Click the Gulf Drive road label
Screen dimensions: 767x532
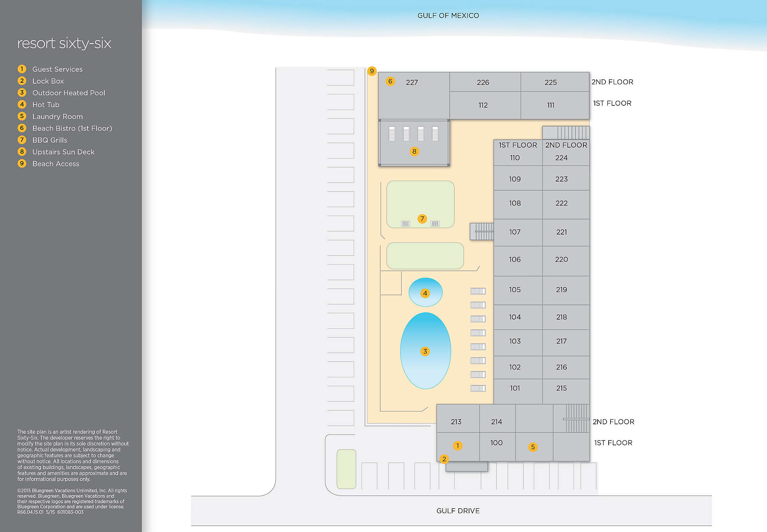[x=458, y=511]
